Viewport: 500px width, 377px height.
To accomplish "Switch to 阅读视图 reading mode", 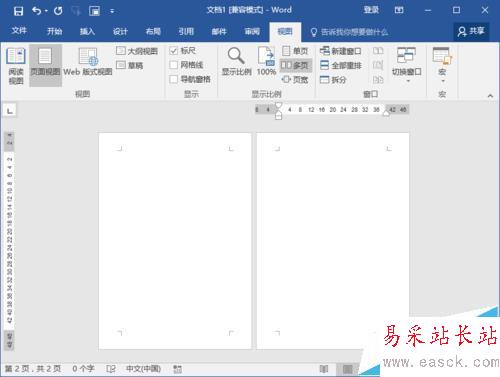I will tap(16, 66).
